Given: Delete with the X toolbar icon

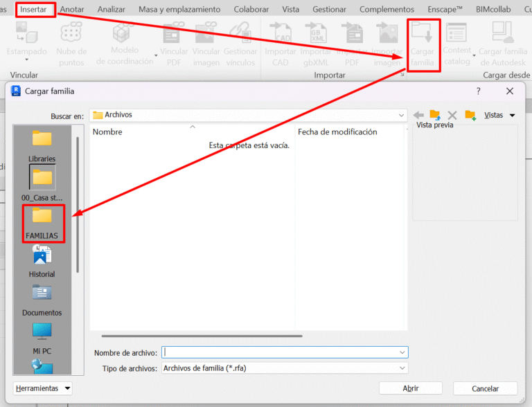Looking at the screenshot, I should 452,115.
